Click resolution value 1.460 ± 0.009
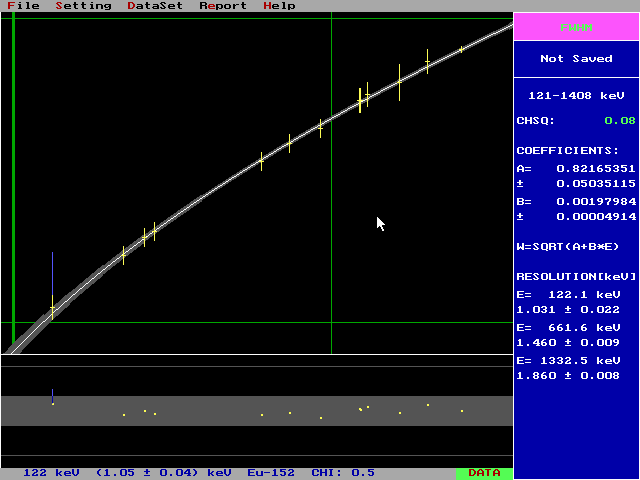Viewport: 640px width, 480px height. (568, 342)
